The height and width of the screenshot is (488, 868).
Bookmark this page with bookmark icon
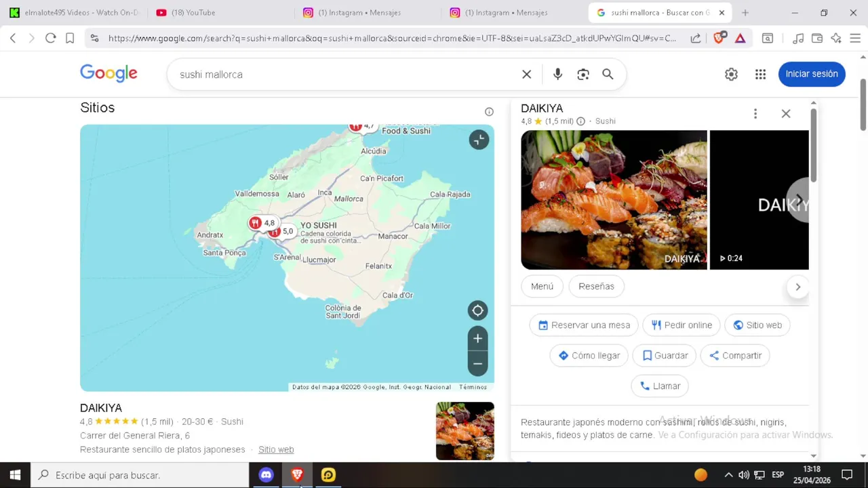click(x=69, y=39)
